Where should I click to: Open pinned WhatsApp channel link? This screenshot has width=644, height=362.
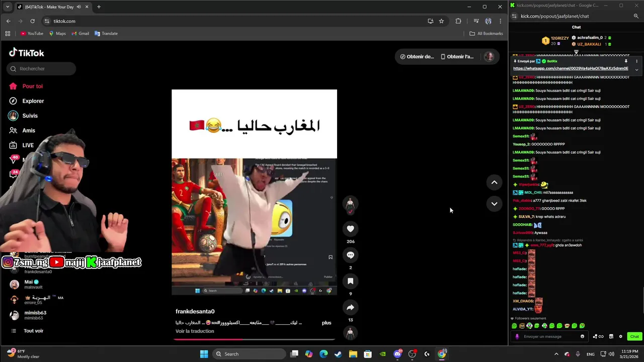coord(571,68)
